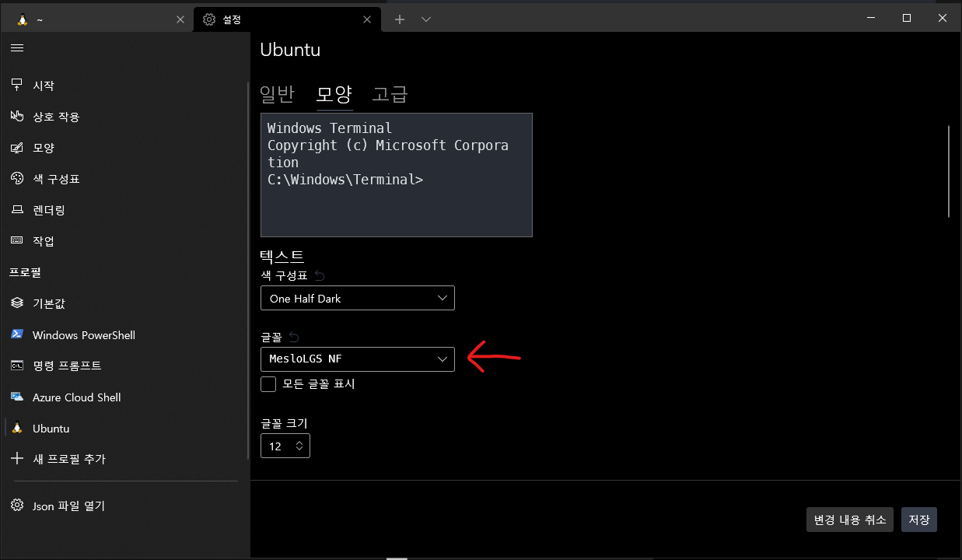Select the 모양 profile tab

pyautogui.click(x=334, y=94)
